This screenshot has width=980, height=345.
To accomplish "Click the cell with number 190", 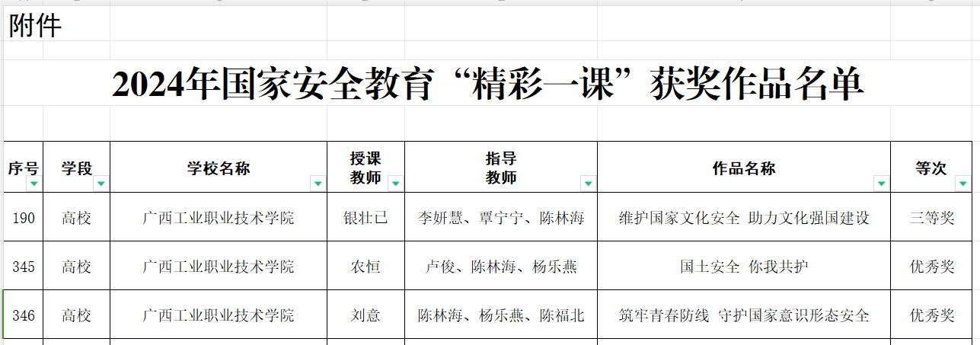I will point(24,218).
